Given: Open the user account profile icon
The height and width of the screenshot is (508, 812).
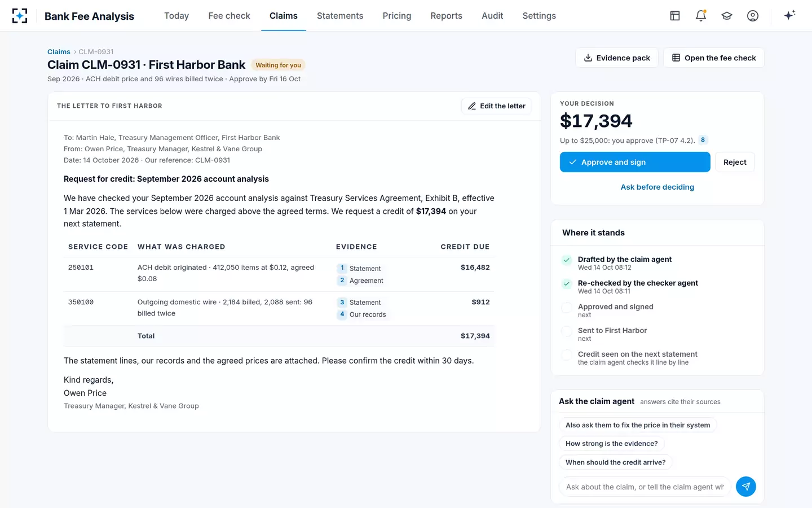Looking at the screenshot, I should [x=753, y=16].
